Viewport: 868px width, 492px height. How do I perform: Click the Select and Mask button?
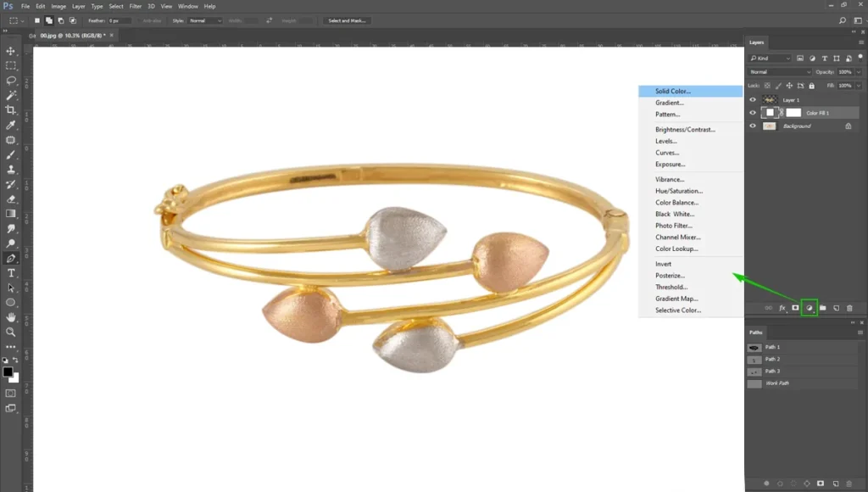pyautogui.click(x=347, y=20)
